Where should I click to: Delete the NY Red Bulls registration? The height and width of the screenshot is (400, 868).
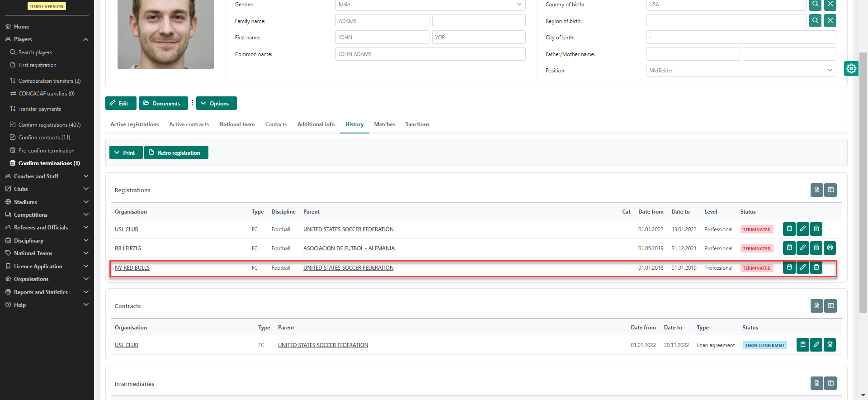[816, 267]
